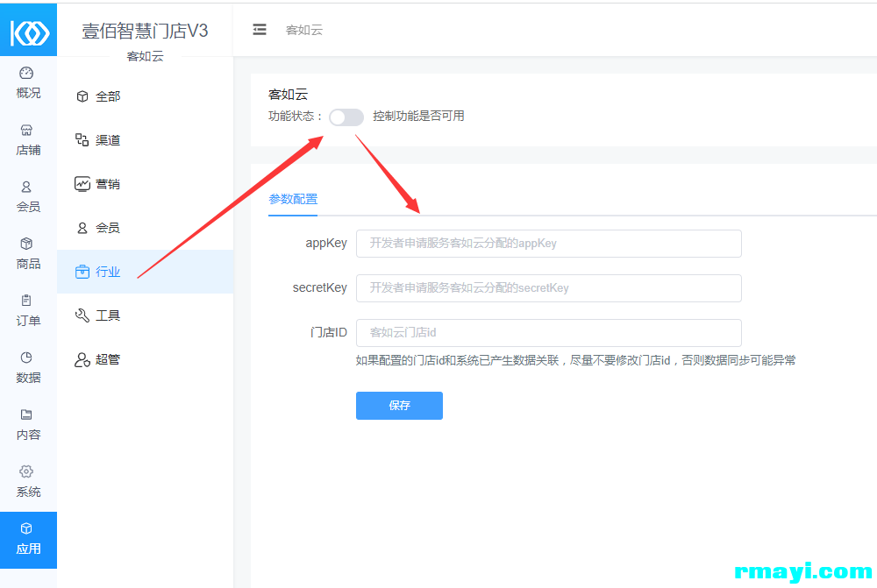877x588 pixels.
Task: Select 超管 in the app category menu
Action: tap(145, 359)
